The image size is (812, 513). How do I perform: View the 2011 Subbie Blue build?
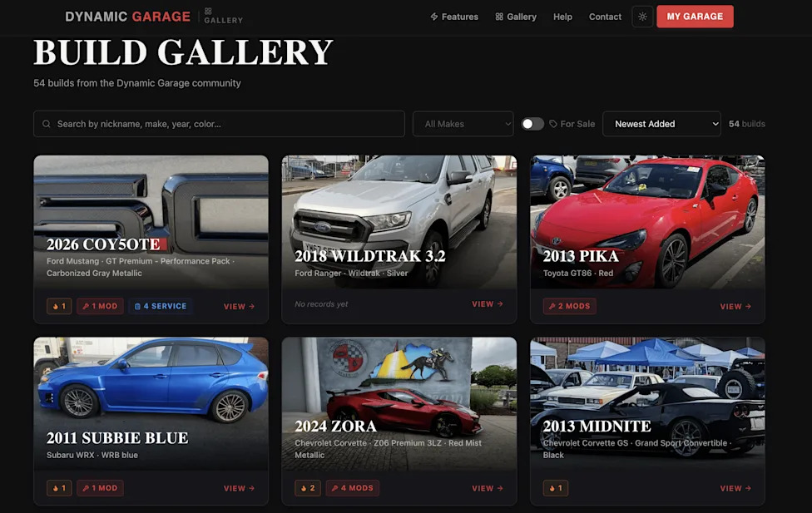click(x=240, y=488)
